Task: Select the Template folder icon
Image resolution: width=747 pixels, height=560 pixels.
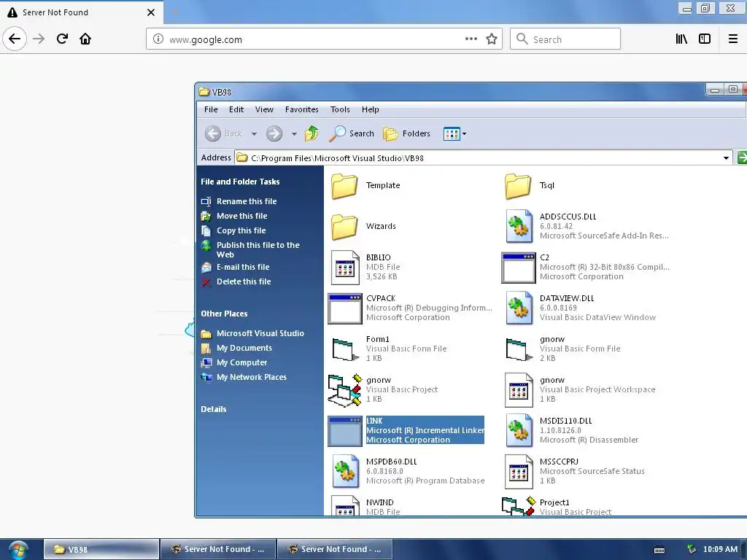Action: [x=344, y=186]
